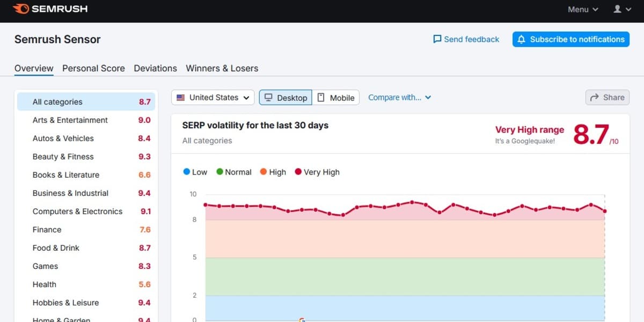Switch to Mobile device view
644x322 pixels.
tap(335, 97)
